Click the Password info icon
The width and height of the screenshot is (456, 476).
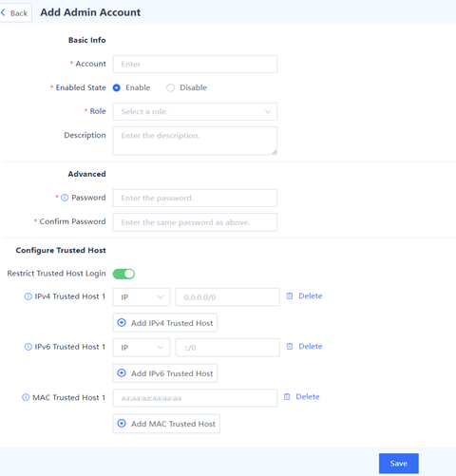click(65, 198)
